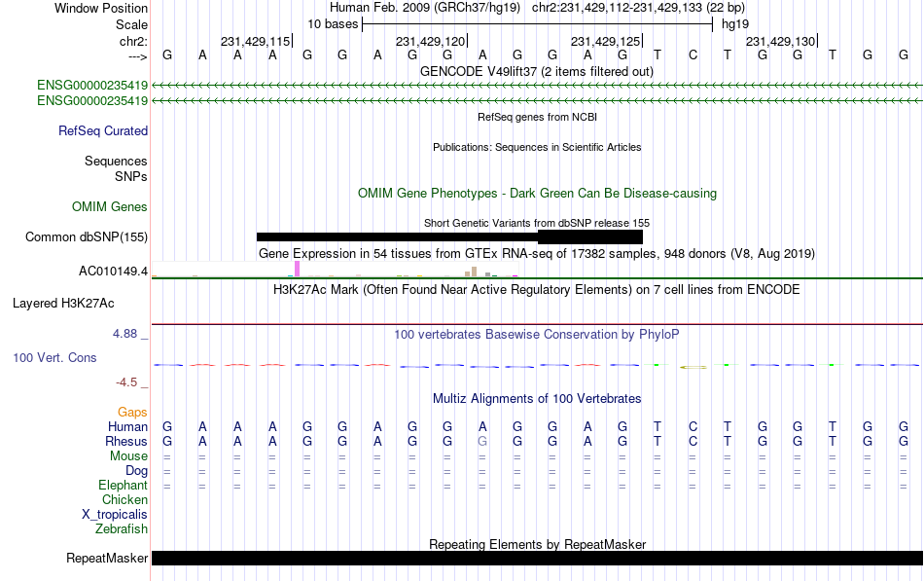Open the OMIM Gene Phenotypes track title
Screen dimensions: 924x581
537,194
